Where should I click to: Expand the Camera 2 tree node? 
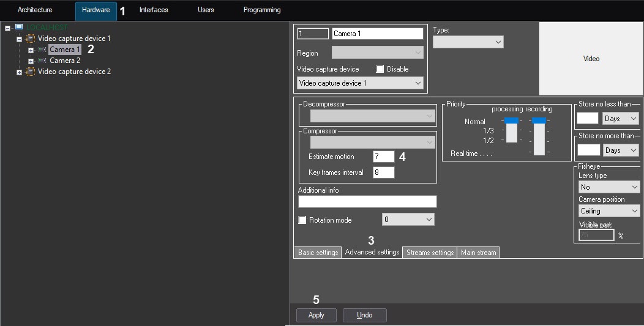tap(31, 61)
